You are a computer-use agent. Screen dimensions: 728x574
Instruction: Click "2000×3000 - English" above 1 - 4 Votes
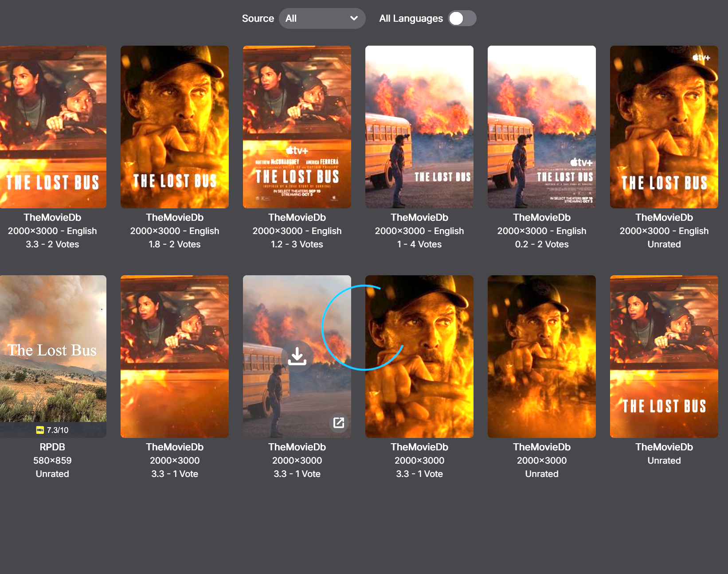(419, 231)
